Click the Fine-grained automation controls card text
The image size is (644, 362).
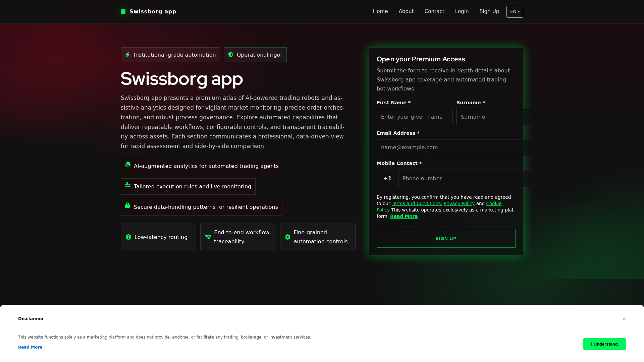[321, 237]
